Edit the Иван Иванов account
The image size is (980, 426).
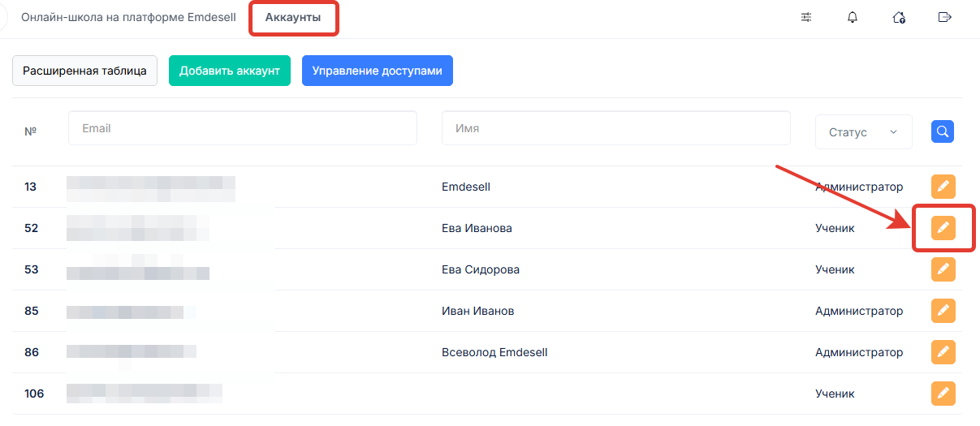coord(943,311)
